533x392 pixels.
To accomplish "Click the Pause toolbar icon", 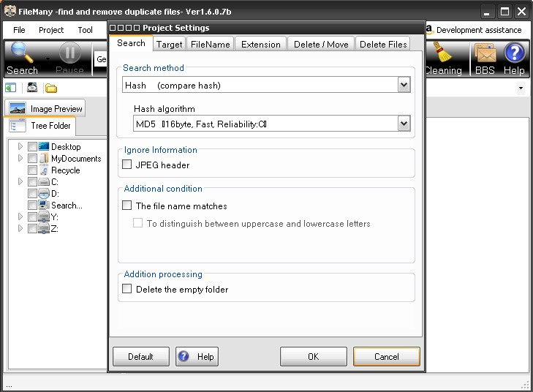I will pos(70,53).
